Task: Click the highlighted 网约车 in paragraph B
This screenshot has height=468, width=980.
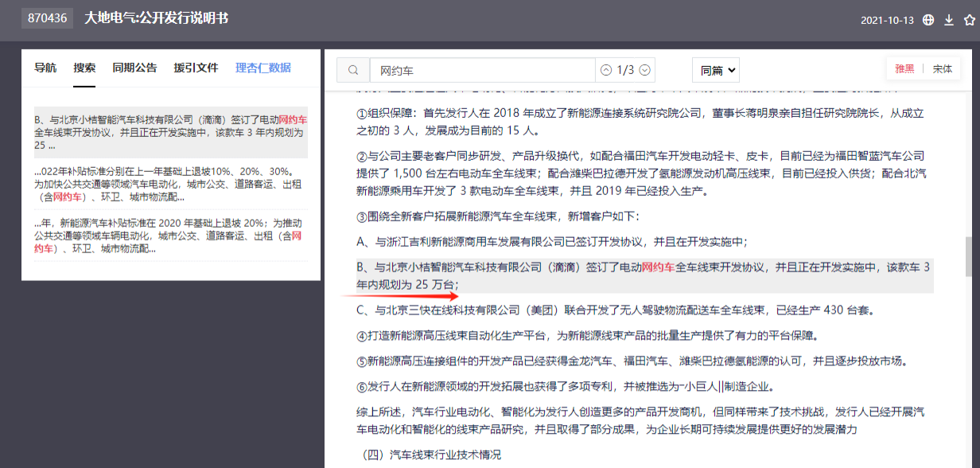Action: pyautogui.click(x=659, y=267)
